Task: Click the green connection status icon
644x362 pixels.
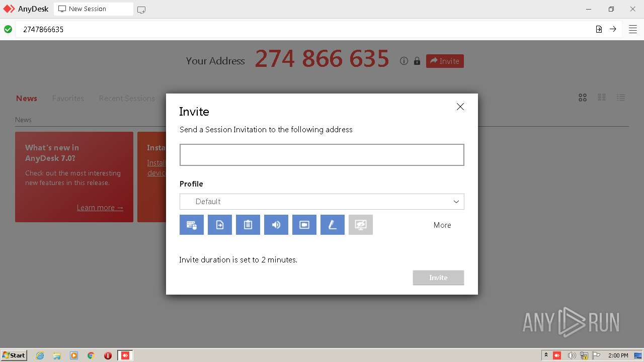Action: 8,29
